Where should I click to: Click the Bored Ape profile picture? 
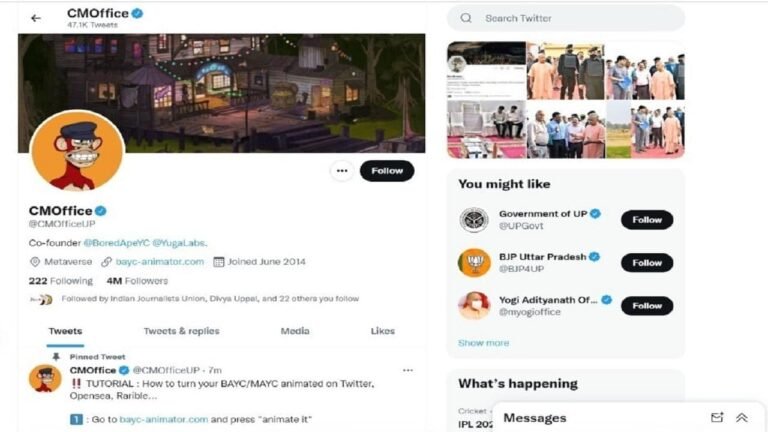tap(77, 151)
